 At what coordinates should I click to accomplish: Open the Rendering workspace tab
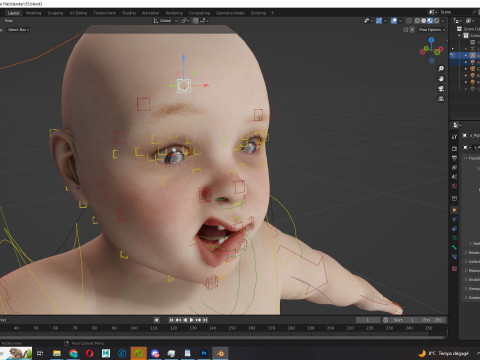pyautogui.click(x=174, y=13)
